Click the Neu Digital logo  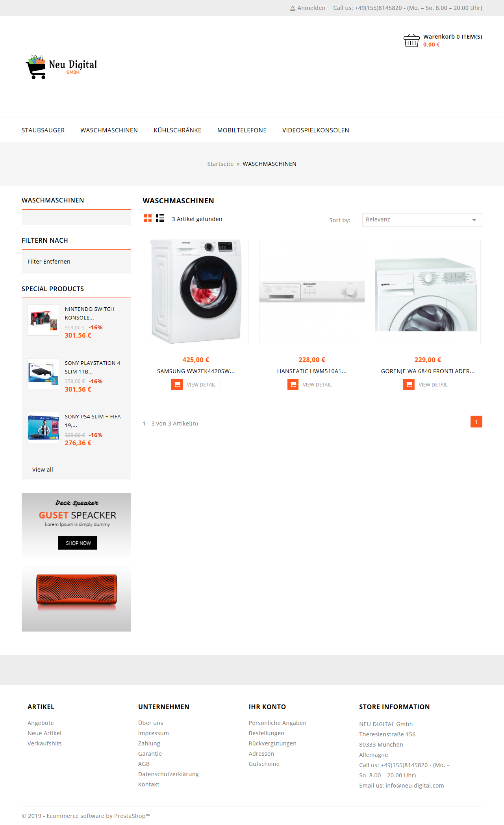pyautogui.click(x=61, y=67)
